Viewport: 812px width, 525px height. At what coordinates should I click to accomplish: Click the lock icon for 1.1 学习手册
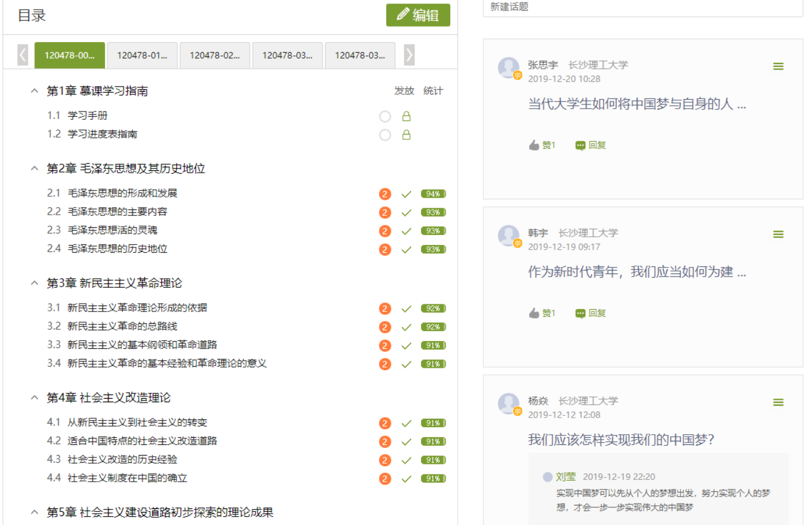[406, 116]
